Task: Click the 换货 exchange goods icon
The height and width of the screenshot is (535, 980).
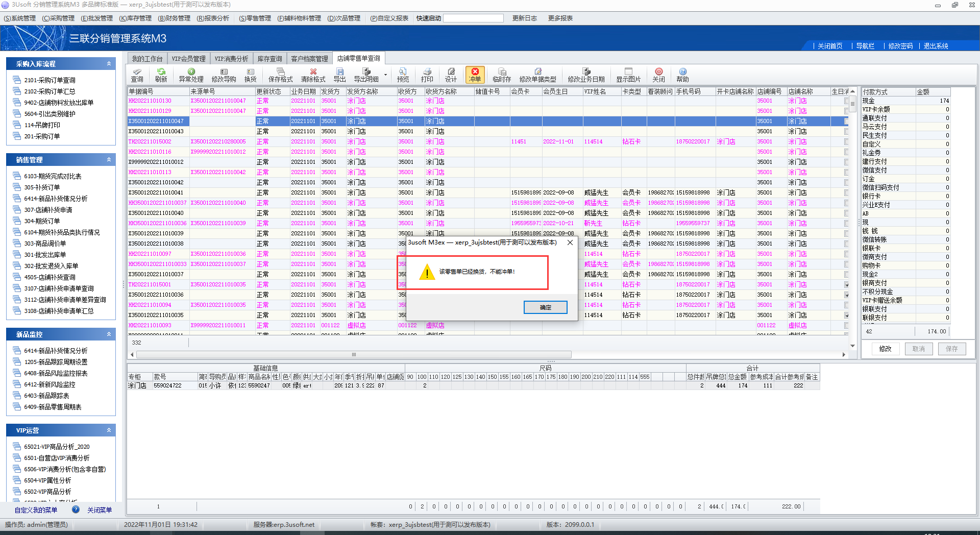Action: [x=251, y=75]
